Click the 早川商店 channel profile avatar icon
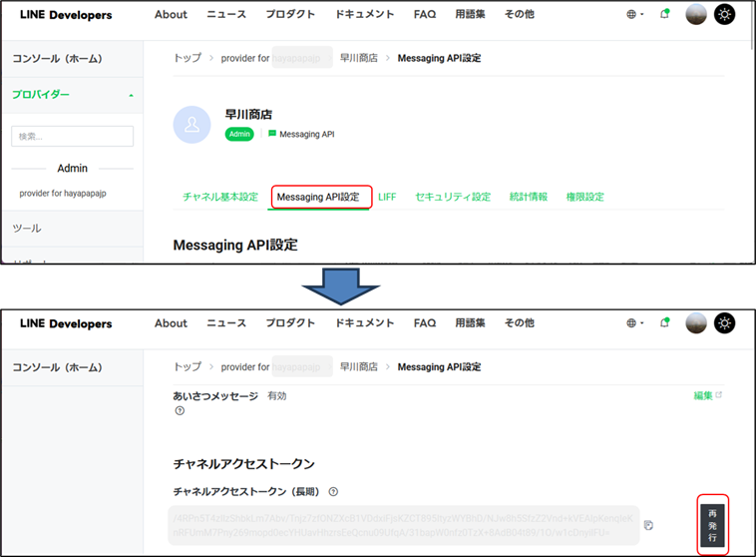 pos(191,124)
